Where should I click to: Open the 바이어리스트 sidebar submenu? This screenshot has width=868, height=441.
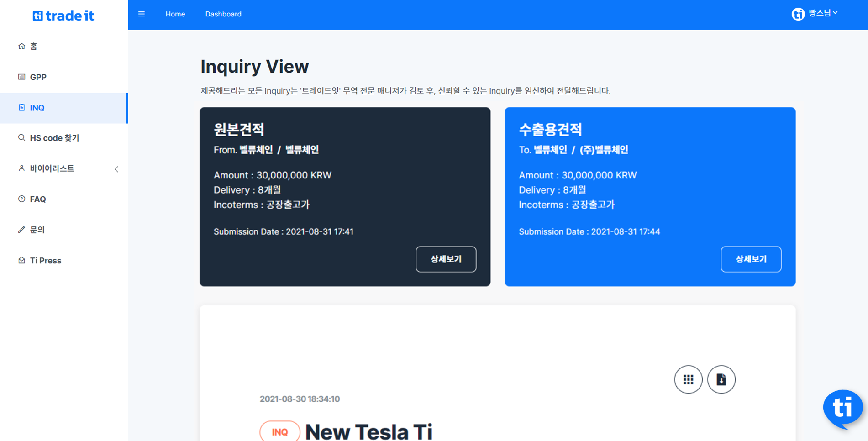(52, 168)
